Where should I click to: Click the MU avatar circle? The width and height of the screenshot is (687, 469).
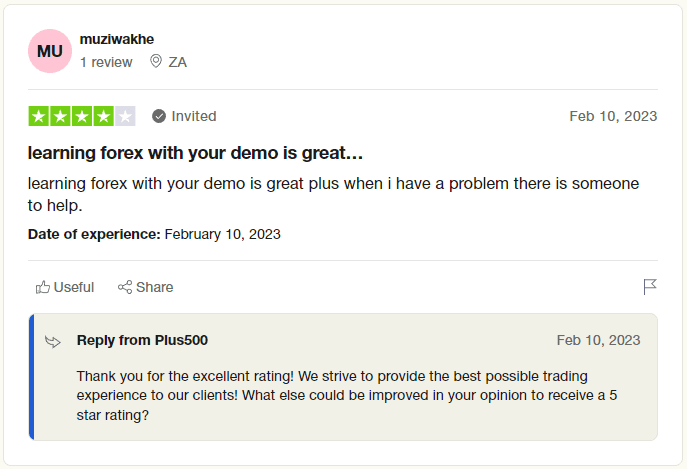tap(49, 52)
